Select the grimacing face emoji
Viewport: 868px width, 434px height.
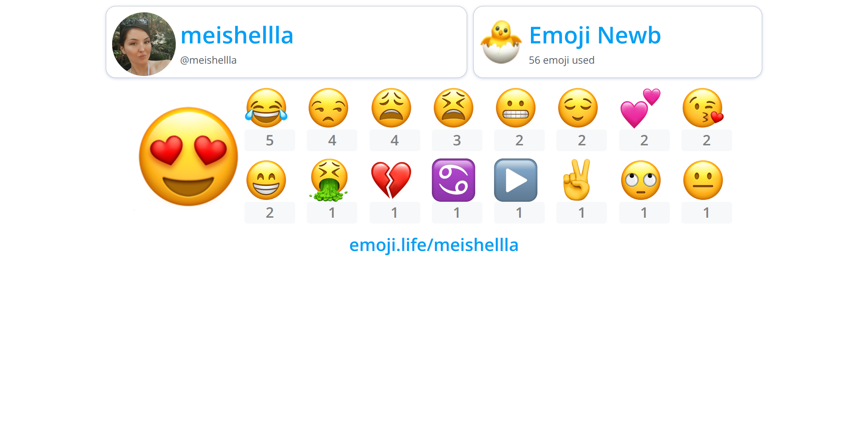point(516,108)
